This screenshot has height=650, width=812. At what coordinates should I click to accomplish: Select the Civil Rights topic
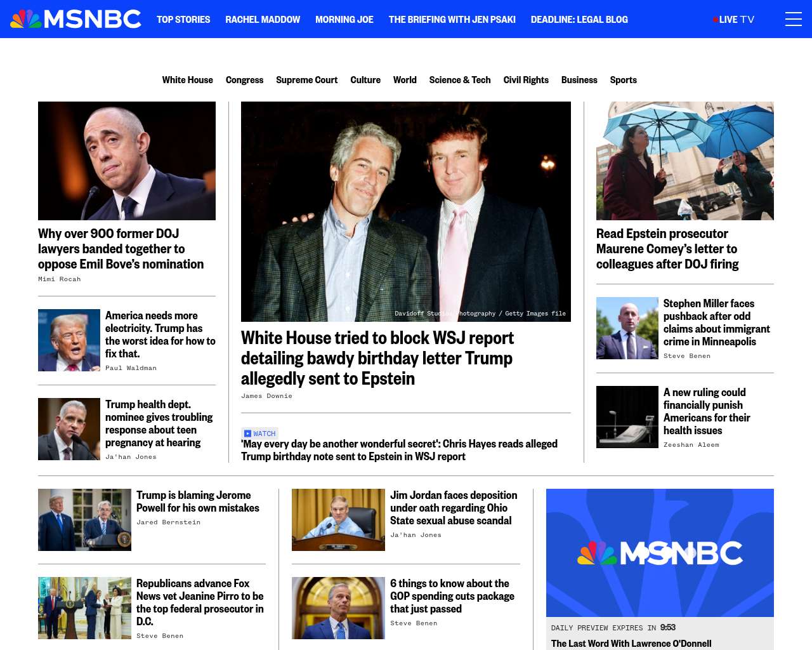(526, 80)
